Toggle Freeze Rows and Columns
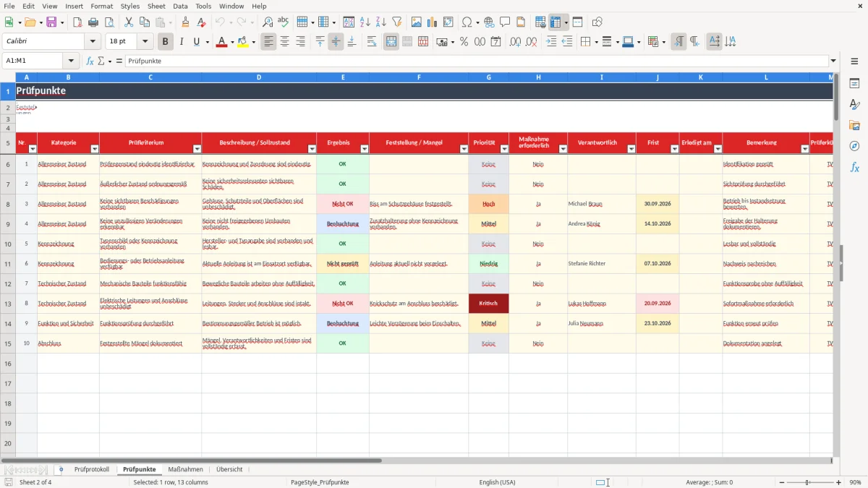868x488 pixels. tap(556, 22)
